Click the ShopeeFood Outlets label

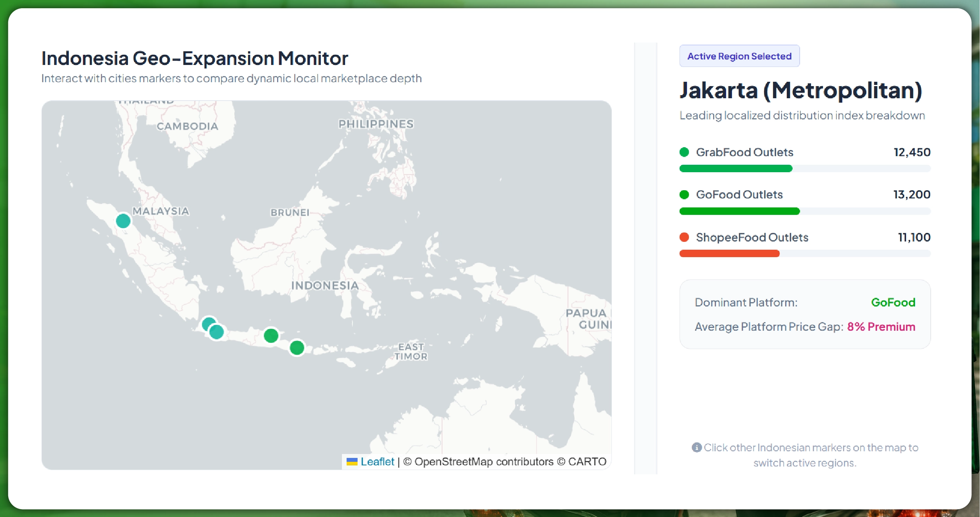(752, 237)
